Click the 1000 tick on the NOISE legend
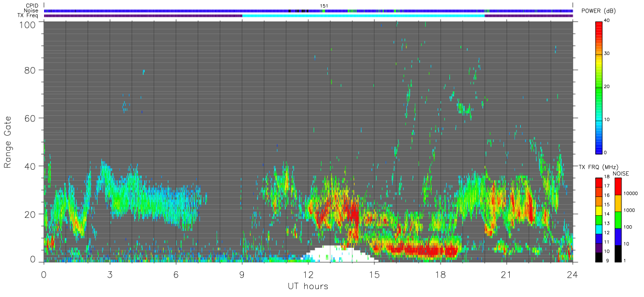 pyautogui.click(x=629, y=210)
